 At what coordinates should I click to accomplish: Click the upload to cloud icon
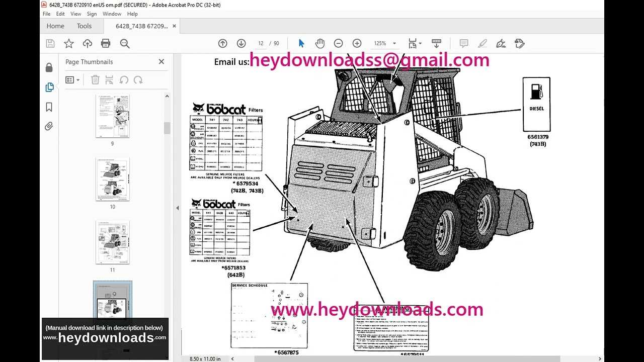[x=88, y=44]
